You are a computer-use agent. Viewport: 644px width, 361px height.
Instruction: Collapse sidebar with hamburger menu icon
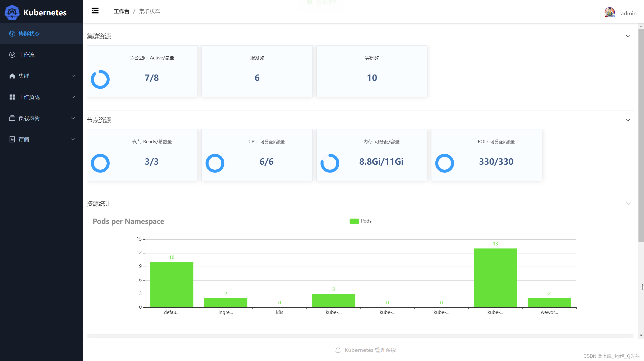(x=95, y=11)
